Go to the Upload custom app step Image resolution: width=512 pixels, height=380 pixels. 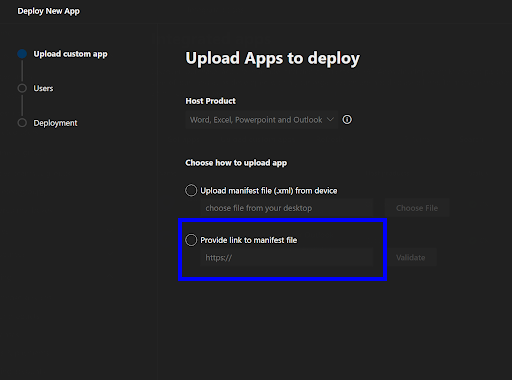70,54
